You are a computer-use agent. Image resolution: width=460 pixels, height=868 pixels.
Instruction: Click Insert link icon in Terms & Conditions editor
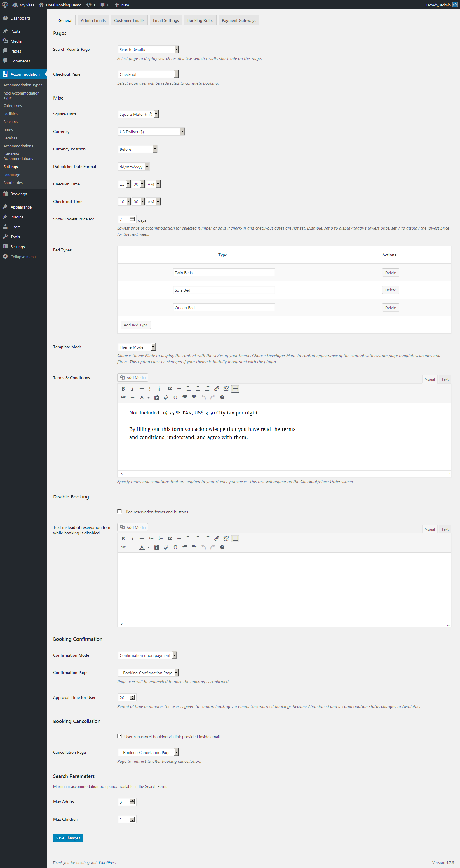[x=217, y=388]
